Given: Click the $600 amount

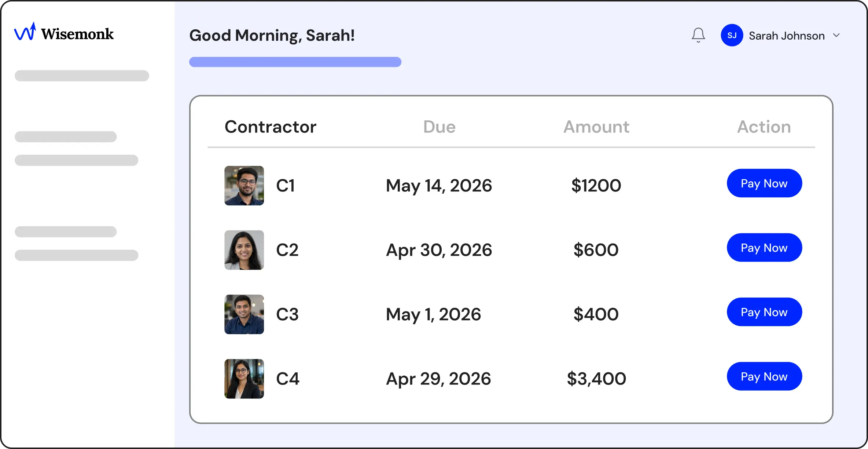Looking at the screenshot, I should 596,250.
